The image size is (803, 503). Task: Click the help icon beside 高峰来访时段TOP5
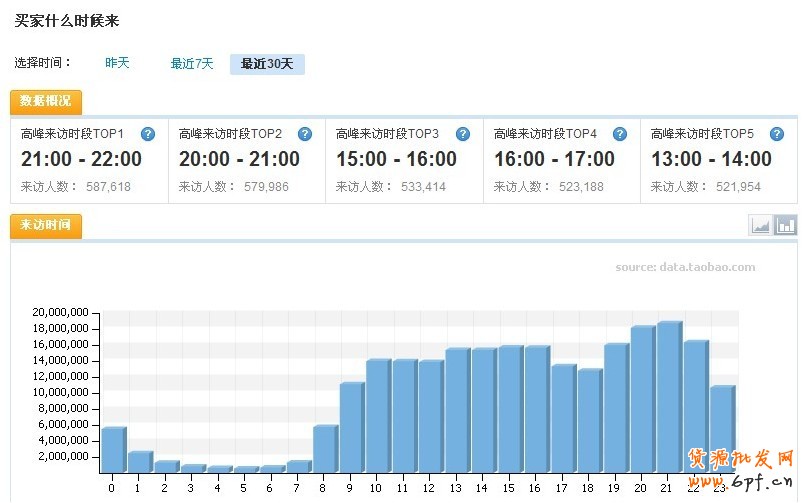pos(777,134)
